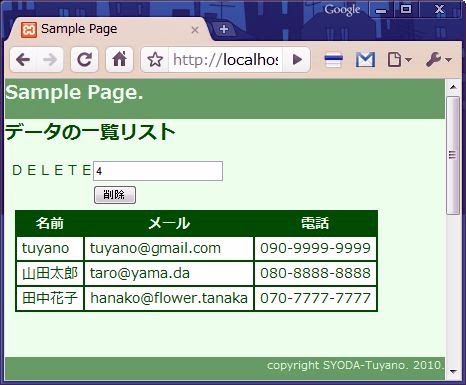Click the 090-9999-9999 phone cell
This screenshot has height=385, width=466.
pos(315,248)
